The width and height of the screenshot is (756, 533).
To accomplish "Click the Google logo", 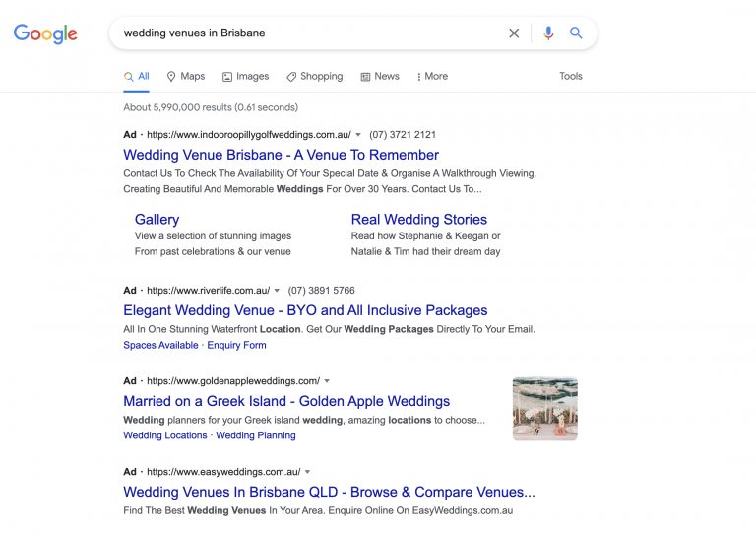I will [45, 33].
